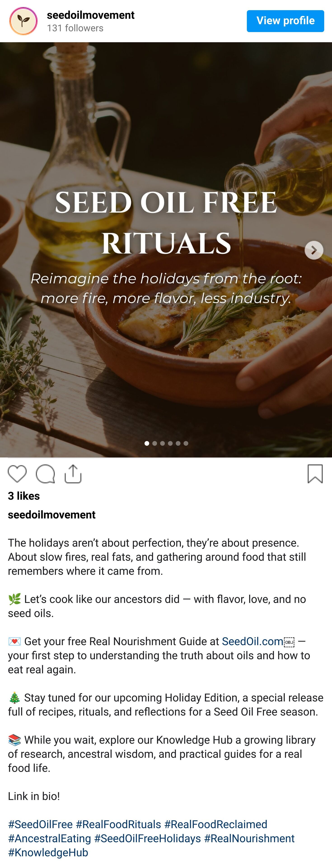Image resolution: width=332 pixels, height=868 pixels.
Task: Open the #SeedOilFree hashtag
Action: [40, 824]
